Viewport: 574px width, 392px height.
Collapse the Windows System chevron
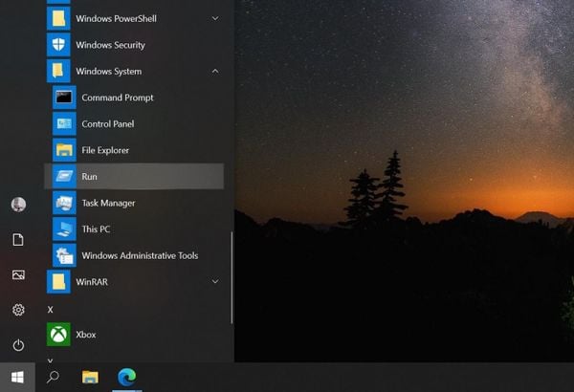[215, 71]
